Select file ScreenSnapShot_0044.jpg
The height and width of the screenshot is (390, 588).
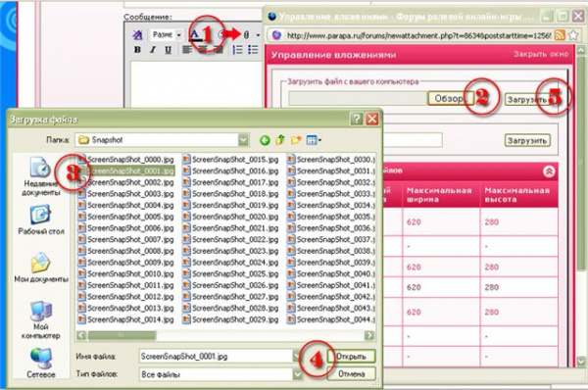tap(331, 319)
